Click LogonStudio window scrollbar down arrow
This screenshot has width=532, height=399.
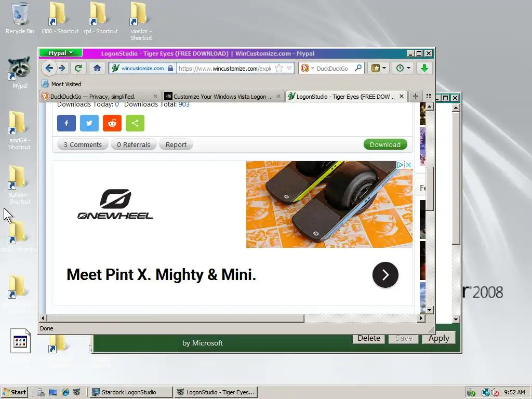pos(456,320)
